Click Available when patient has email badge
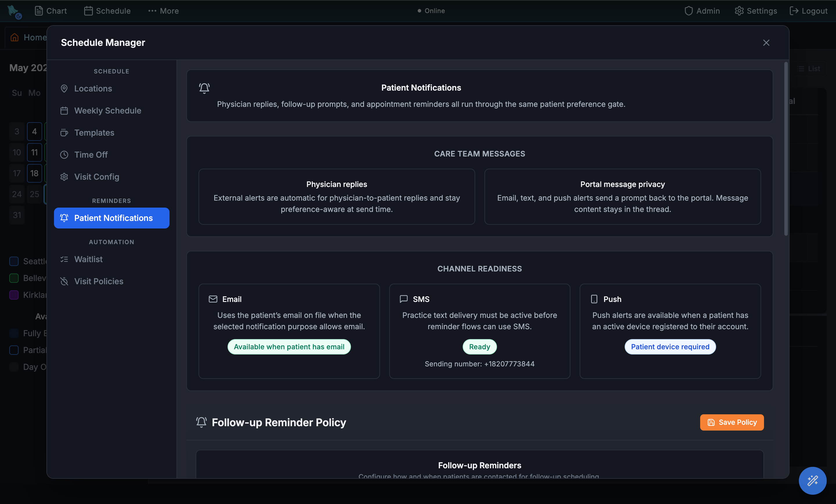836x504 pixels. point(289,347)
